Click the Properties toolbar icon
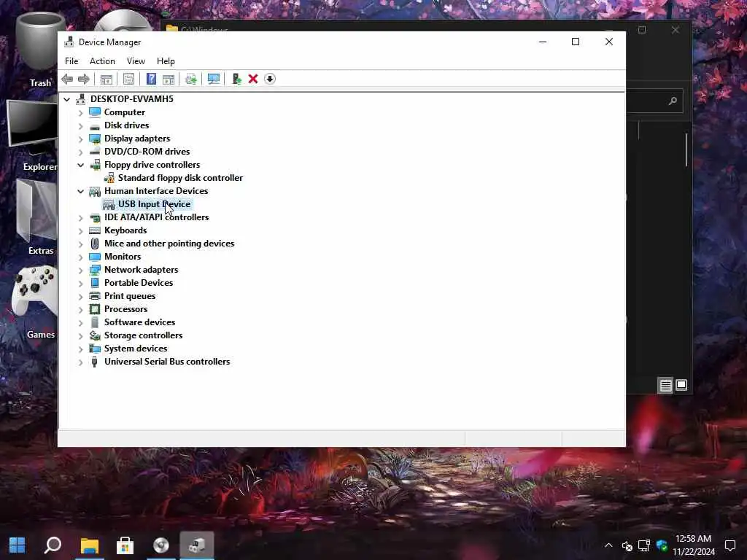 128,79
